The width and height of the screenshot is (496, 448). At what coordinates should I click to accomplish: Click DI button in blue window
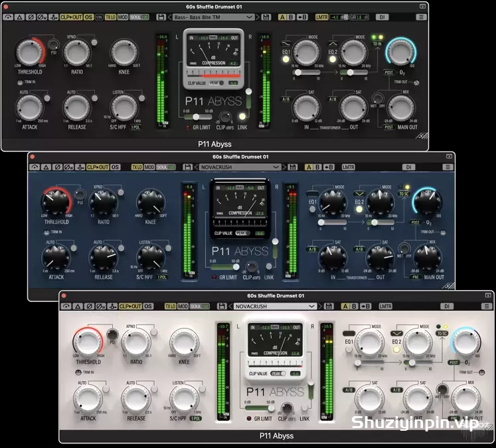(409, 167)
